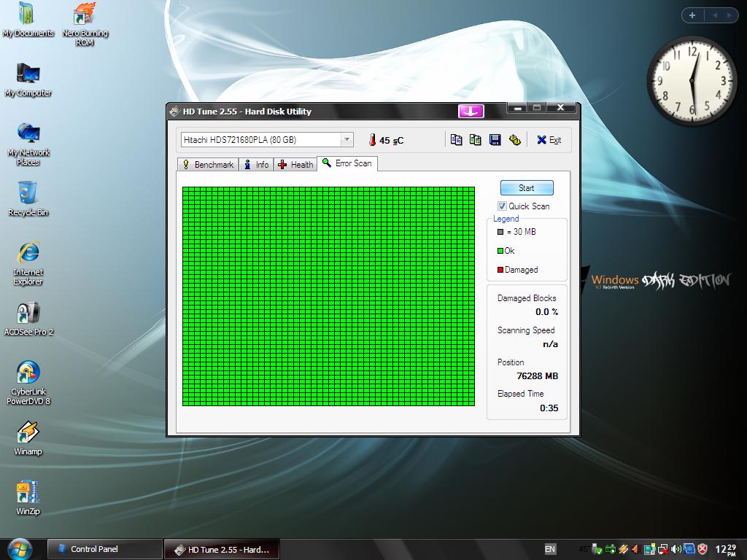Open HD Tune options wrench icon
Screen dimensions: 747x560
pyautogui.click(x=515, y=140)
